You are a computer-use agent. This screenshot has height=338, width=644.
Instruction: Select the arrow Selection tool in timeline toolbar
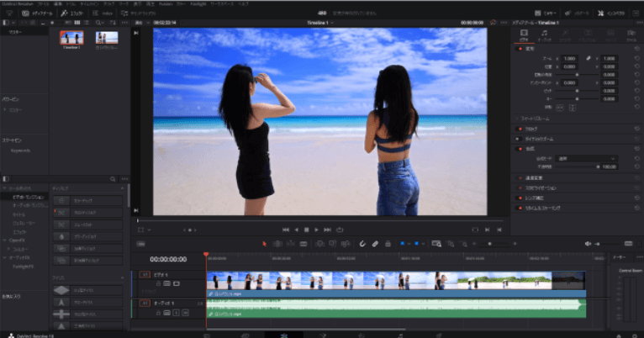[264, 244]
